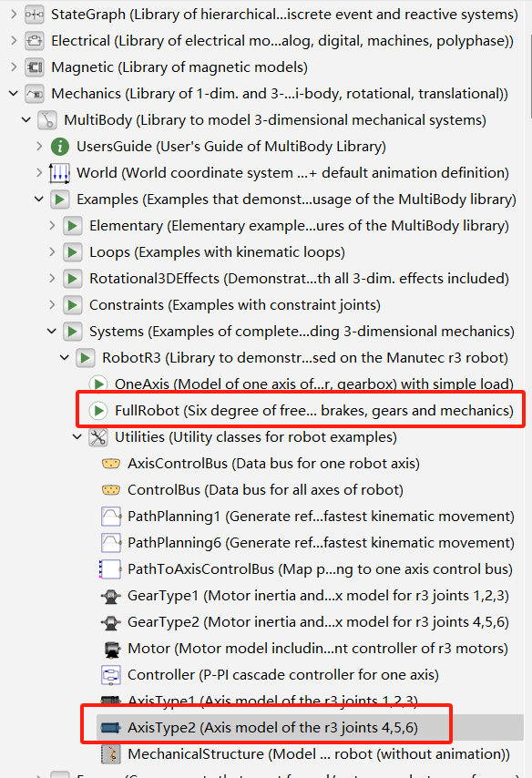Click the PathPlanning1 block icon
Viewport: 532px width, 778px height.
coord(110,517)
